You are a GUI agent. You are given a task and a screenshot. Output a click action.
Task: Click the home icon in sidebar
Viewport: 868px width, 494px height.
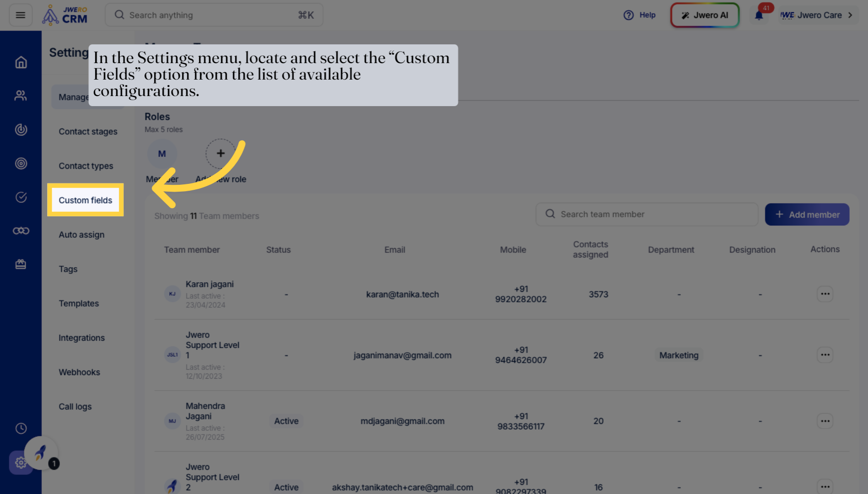click(x=21, y=62)
